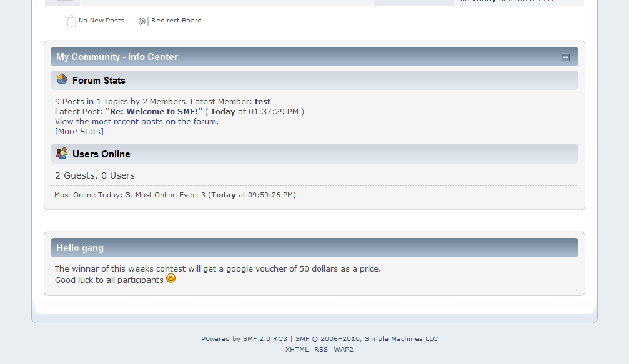
Task: Open the RSS feed link
Action: [x=321, y=349]
